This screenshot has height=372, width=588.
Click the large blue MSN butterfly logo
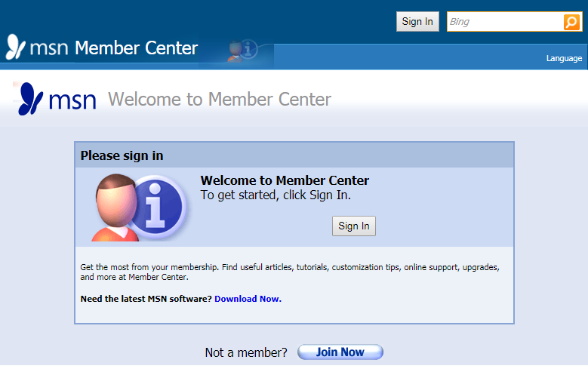pos(31,99)
